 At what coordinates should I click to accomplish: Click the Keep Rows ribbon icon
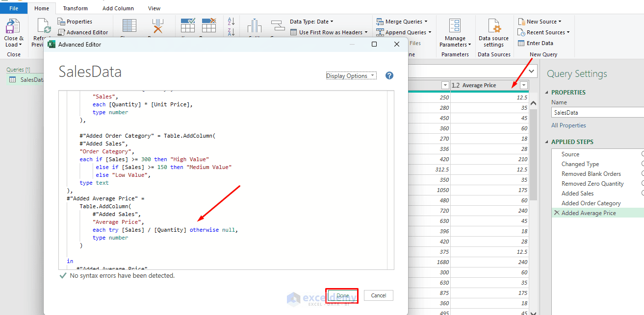[188, 25]
